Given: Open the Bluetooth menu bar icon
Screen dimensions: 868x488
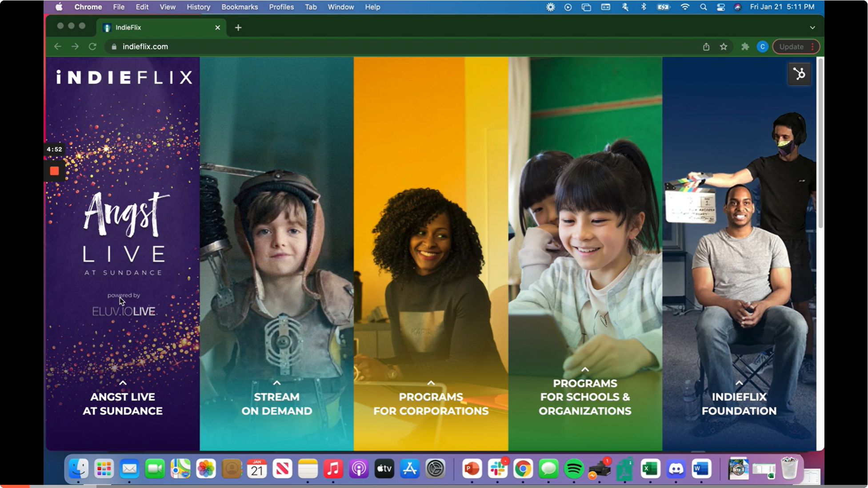Looking at the screenshot, I should coord(644,7).
